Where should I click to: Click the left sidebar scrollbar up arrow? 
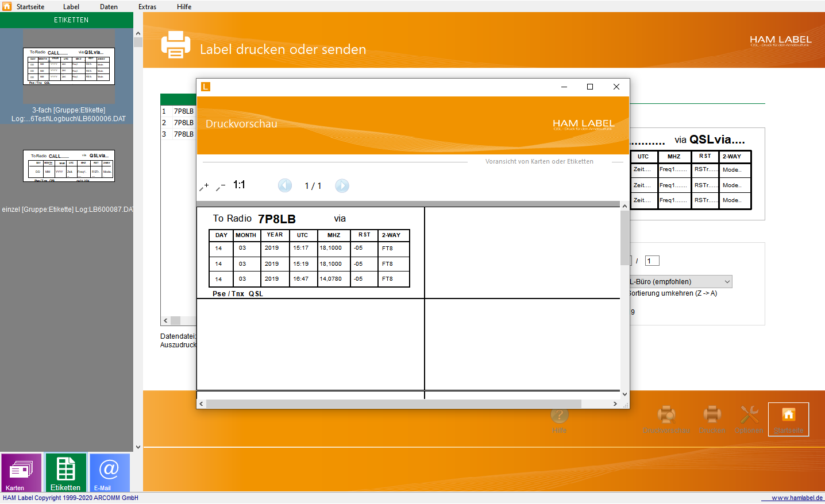coord(138,34)
